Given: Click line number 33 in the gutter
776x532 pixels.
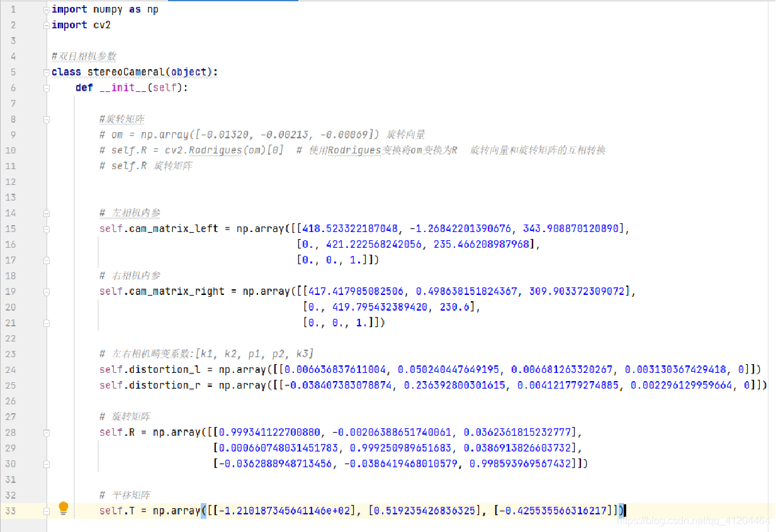Looking at the screenshot, I should point(11,511).
